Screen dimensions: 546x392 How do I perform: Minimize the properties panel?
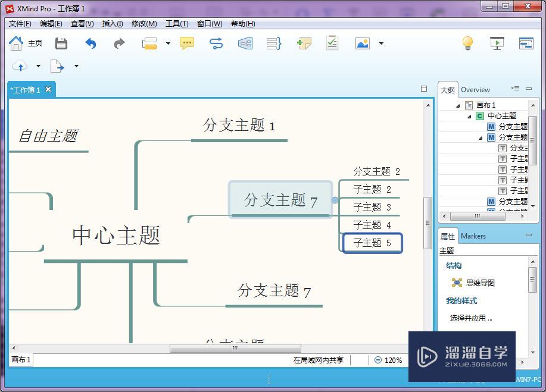529,235
